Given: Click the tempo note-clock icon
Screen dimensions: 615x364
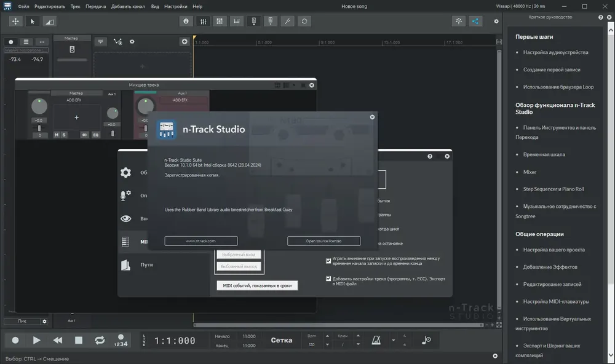Looking at the screenshot, I should (426, 341).
